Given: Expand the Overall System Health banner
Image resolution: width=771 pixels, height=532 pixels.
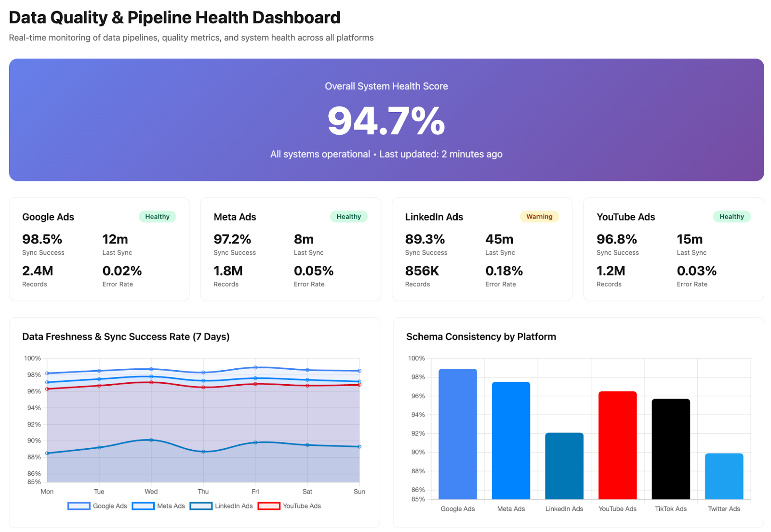Looking at the screenshot, I should pos(385,119).
